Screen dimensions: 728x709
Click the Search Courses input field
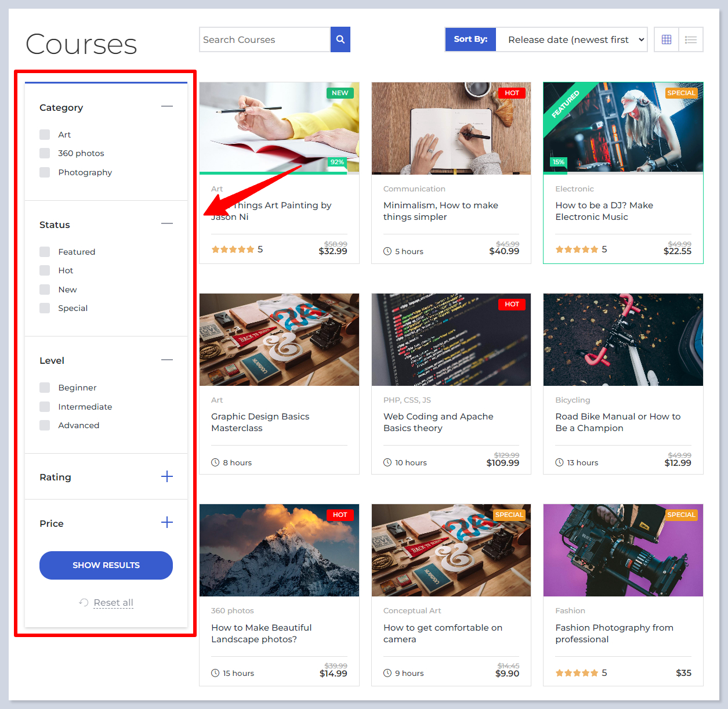click(265, 39)
